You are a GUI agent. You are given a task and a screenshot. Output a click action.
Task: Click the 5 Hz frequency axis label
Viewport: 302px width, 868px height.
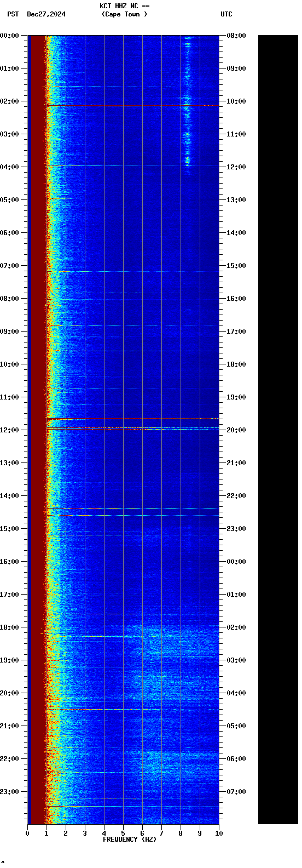[x=123, y=833]
